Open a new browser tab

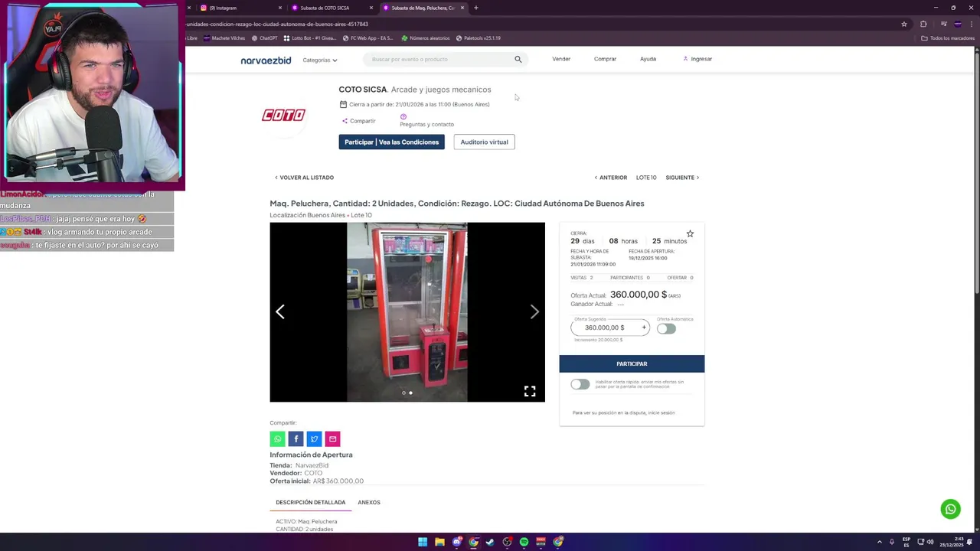click(476, 8)
